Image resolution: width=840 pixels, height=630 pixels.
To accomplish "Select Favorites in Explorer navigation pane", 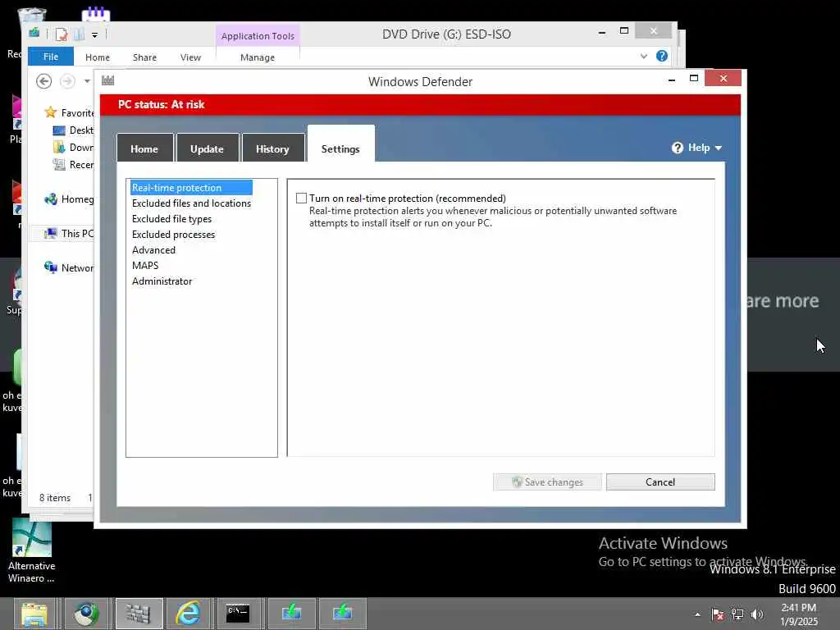I will tap(70, 112).
